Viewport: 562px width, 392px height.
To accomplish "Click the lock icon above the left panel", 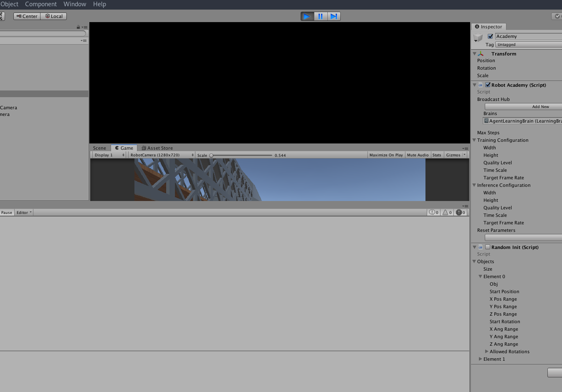I will click(x=78, y=26).
